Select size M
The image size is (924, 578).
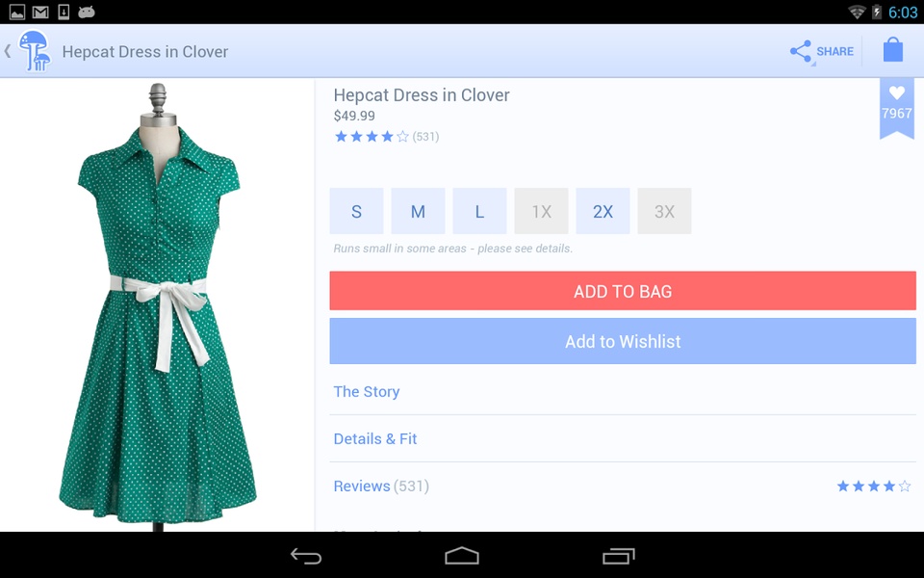[x=418, y=211]
